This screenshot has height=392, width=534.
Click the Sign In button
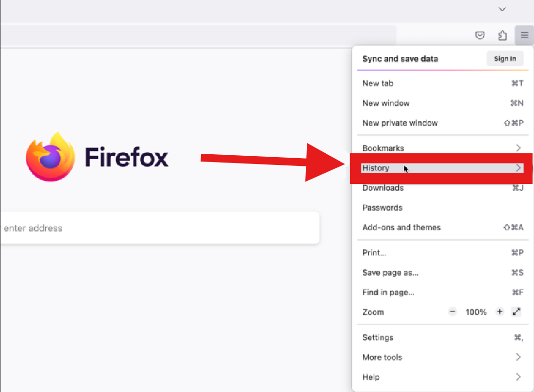[x=505, y=59]
